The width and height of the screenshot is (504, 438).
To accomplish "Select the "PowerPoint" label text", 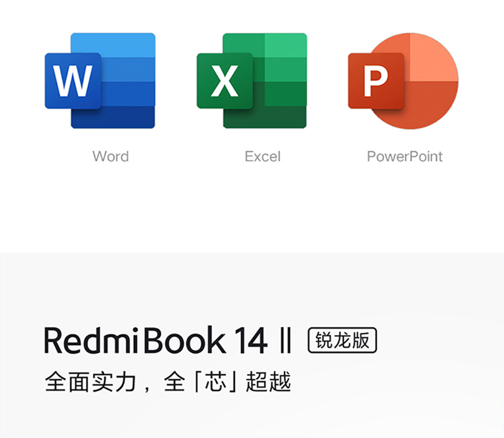I will point(405,156).
